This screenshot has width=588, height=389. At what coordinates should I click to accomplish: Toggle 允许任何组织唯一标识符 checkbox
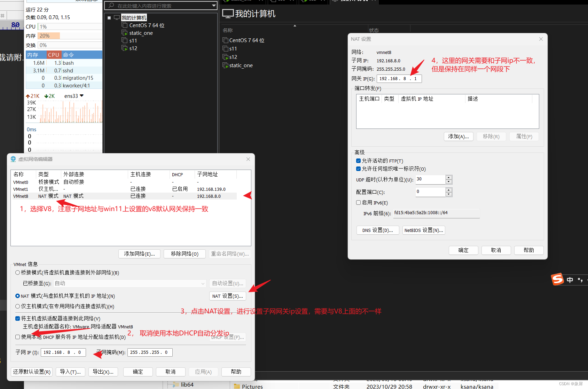click(358, 169)
